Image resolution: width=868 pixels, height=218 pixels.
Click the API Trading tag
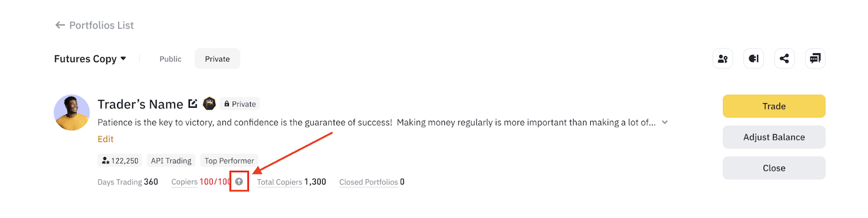(171, 160)
